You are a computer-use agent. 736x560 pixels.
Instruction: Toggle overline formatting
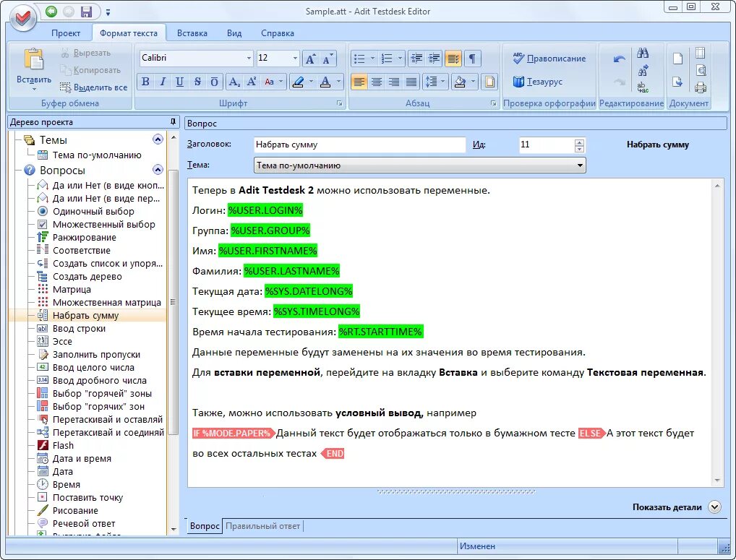pos(214,82)
